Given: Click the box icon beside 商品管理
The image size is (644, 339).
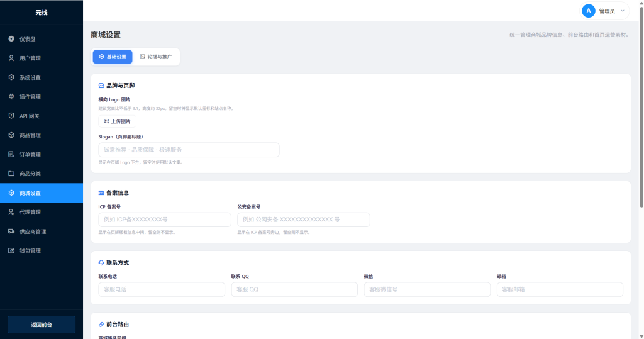Looking at the screenshot, I should [x=11, y=135].
